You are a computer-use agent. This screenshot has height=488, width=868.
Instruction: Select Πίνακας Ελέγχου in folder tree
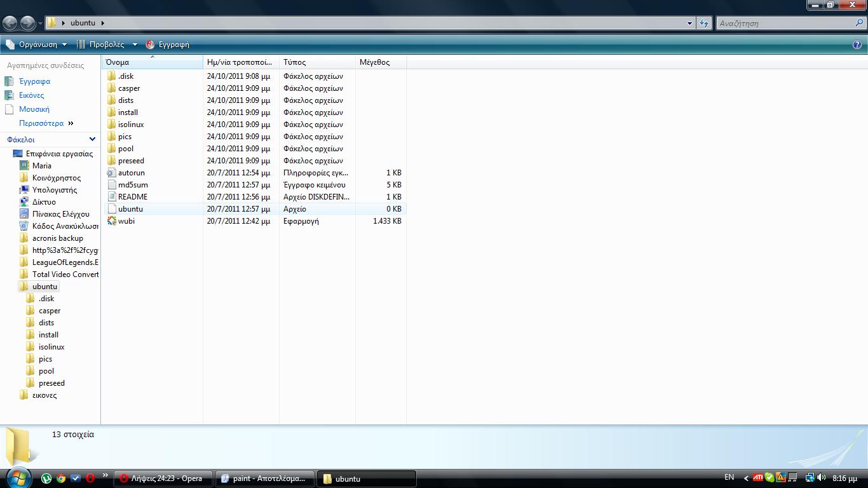(x=61, y=214)
